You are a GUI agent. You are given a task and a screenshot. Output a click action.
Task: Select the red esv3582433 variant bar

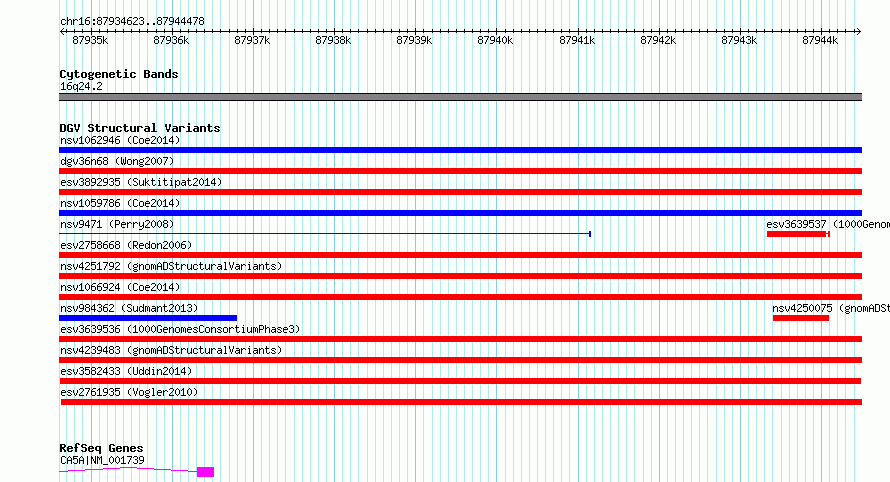pos(460,381)
